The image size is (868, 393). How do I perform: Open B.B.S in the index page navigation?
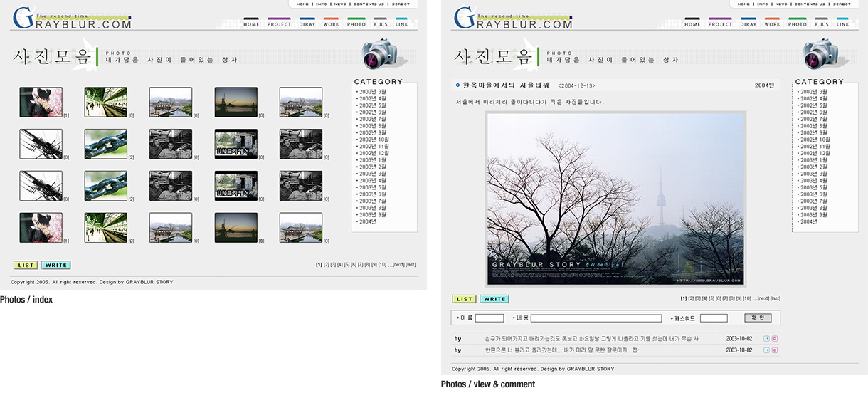point(381,23)
